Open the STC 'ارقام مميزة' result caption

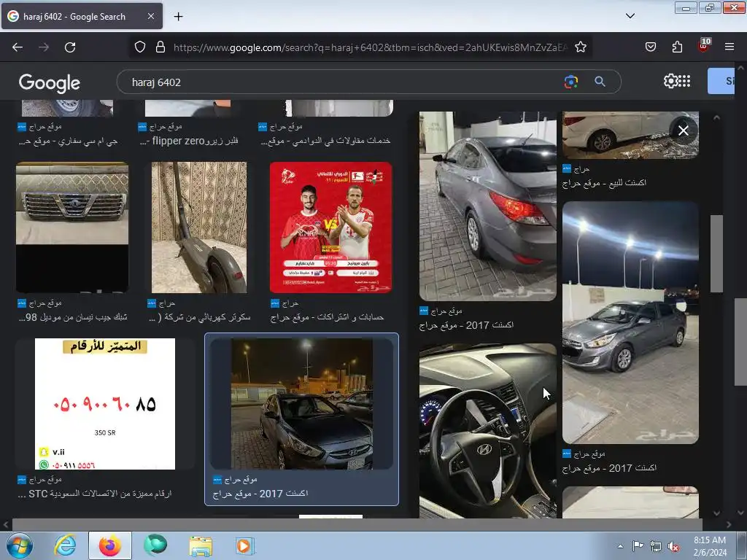pos(94,494)
